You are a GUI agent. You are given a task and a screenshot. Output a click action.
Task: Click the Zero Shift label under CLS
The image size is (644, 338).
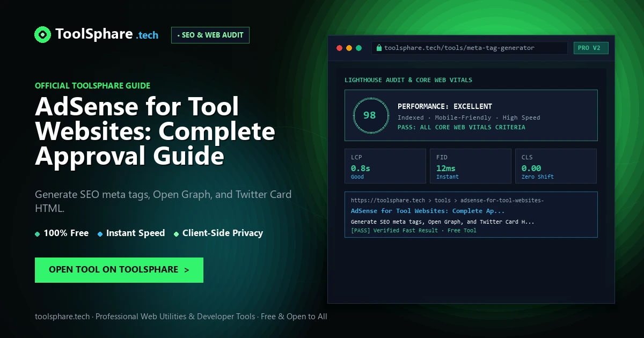coord(538,177)
